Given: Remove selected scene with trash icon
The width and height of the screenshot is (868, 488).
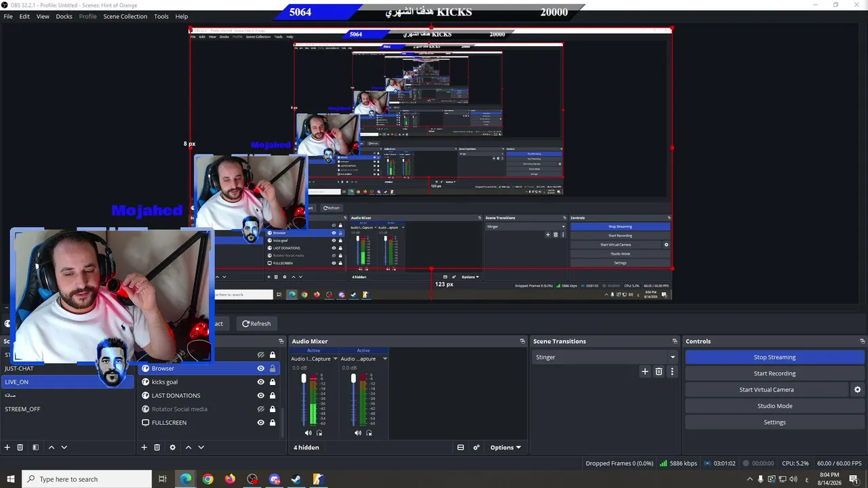Looking at the screenshot, I should click(20, 447).
